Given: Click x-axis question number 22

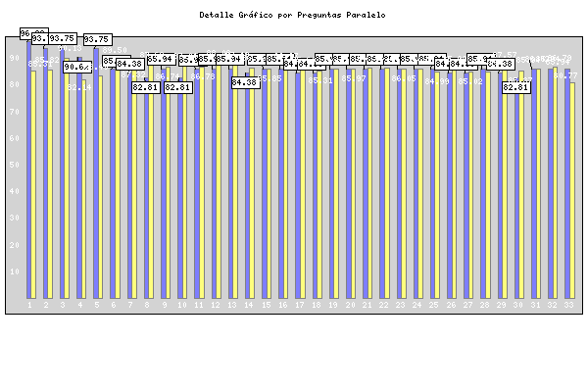Looking at the screenshot, I should click(x=383, y=305).
